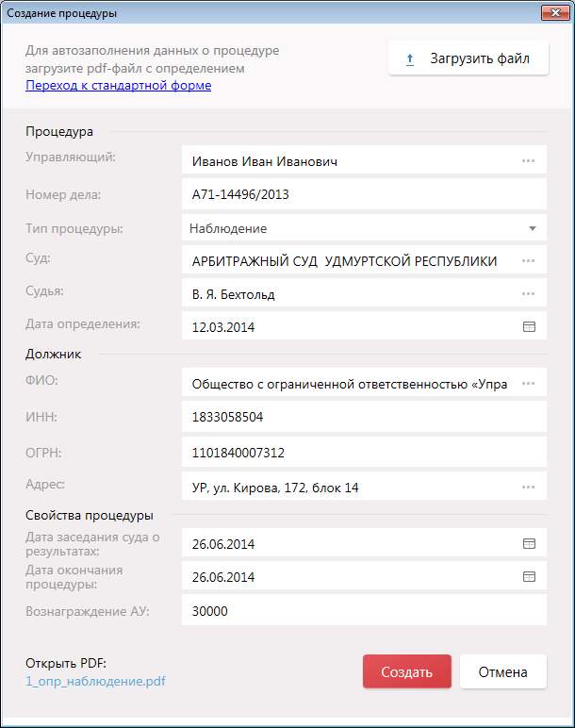Viewport: 575px width, 728px height.
Task: Focus the ИНН input field
Action: click(363, 417)
